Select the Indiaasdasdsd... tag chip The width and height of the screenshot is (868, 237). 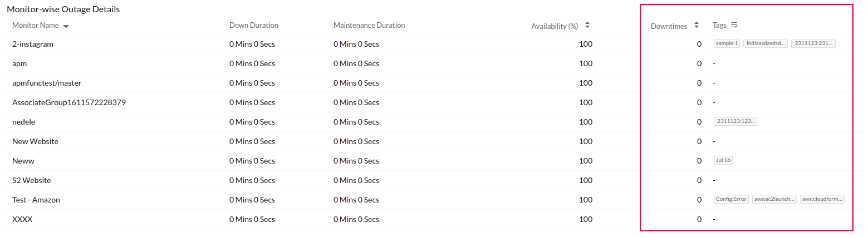(x=765, y=43)
